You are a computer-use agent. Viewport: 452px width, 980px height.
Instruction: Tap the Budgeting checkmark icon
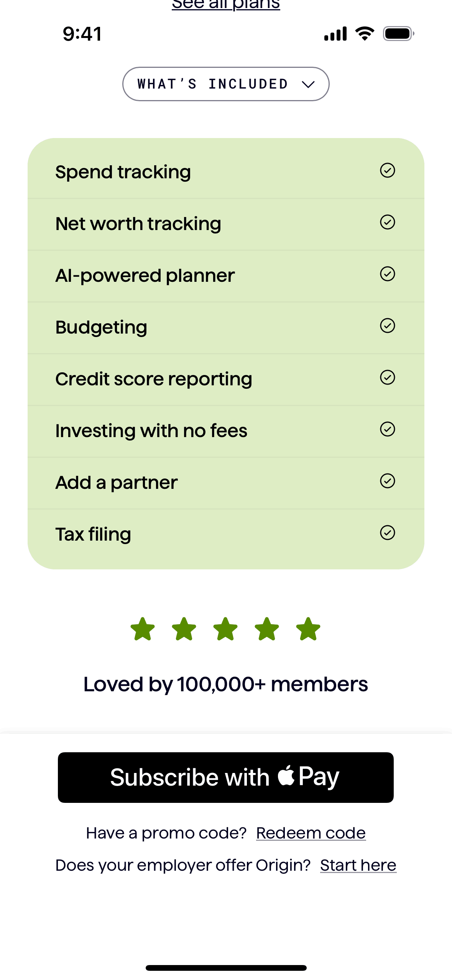coord(387,326)
